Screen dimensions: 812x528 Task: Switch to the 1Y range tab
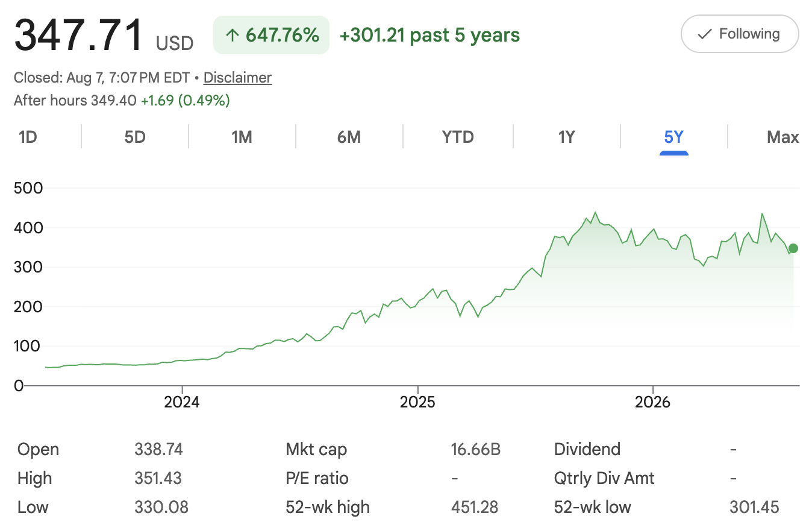coord(566,137)
